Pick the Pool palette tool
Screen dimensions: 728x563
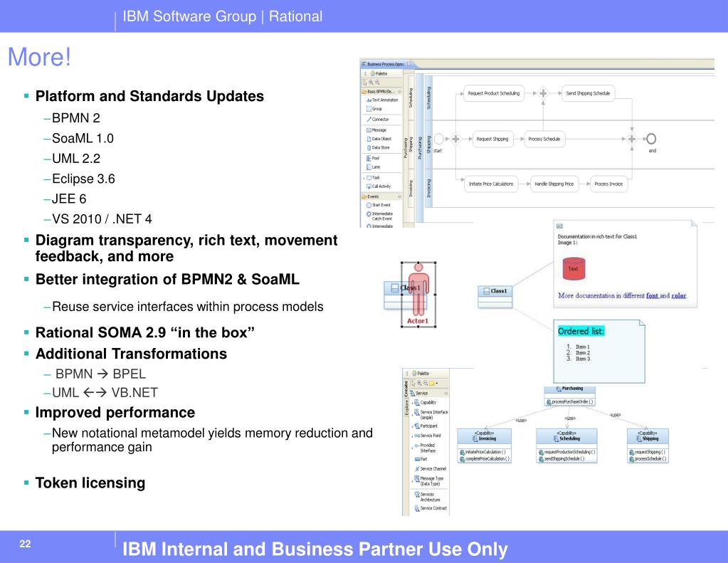(373, 159)
